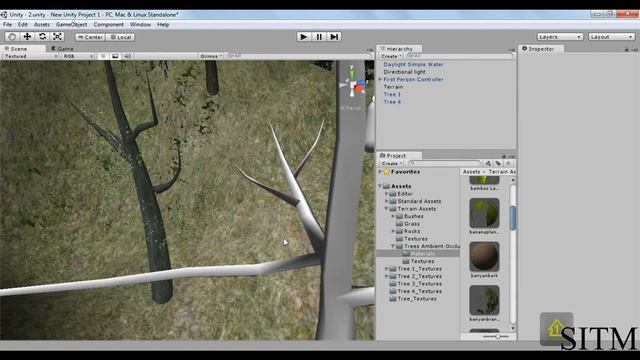The width and height of the screenshot is (640, 360).
Task: Select the Tree 4_Textures folder icon
Action: pyautogui.click(x=393, y=291)
